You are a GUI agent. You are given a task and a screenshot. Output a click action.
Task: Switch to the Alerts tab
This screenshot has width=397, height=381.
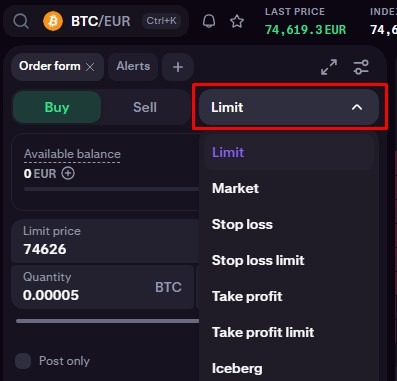(133, 66)
